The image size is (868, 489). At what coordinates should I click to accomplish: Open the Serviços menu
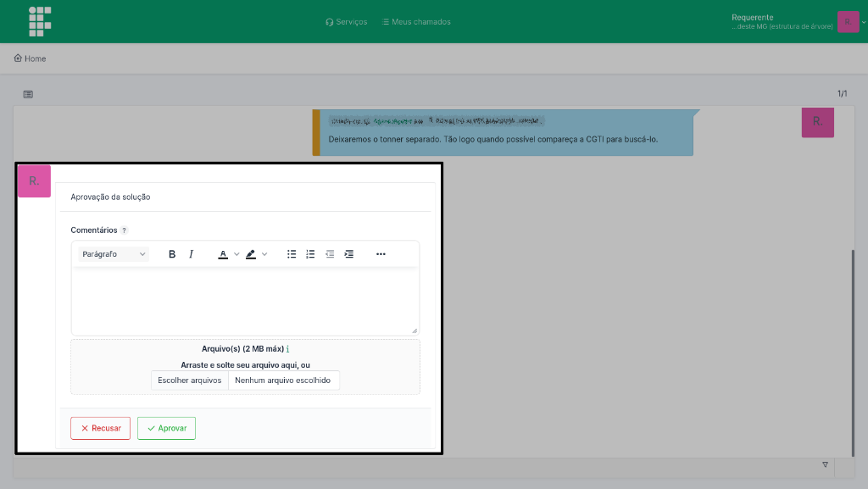[x=347, y=22]
